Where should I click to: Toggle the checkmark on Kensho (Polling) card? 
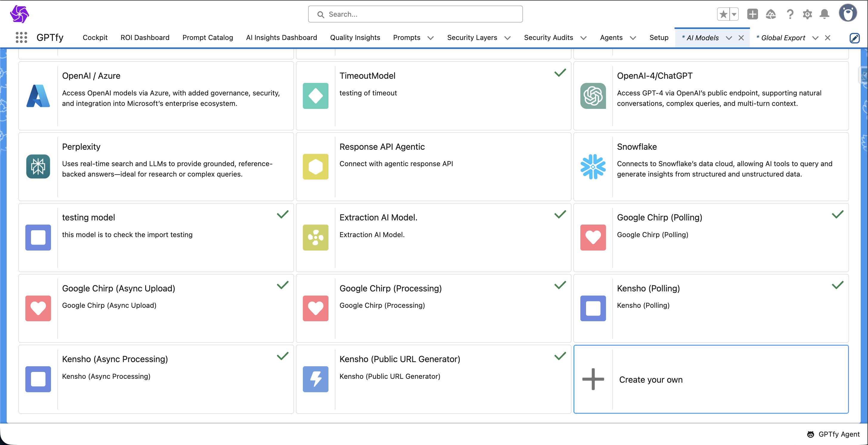[837, 285]
